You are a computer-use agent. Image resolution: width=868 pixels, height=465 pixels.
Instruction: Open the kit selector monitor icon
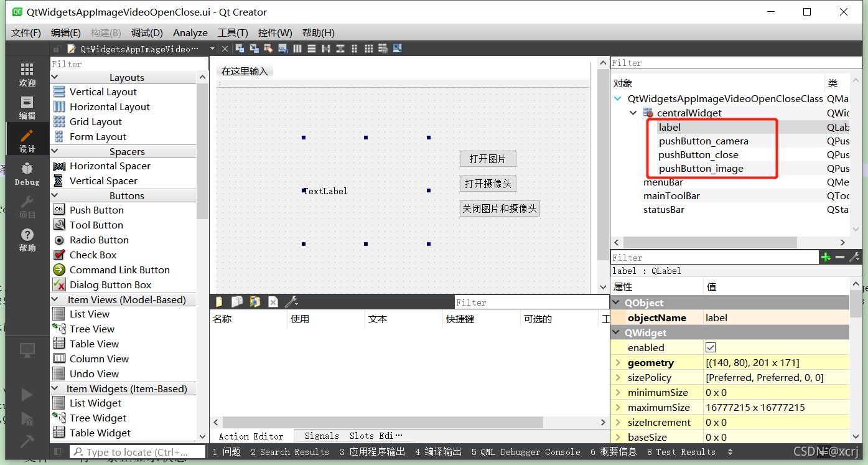point(27,350)
